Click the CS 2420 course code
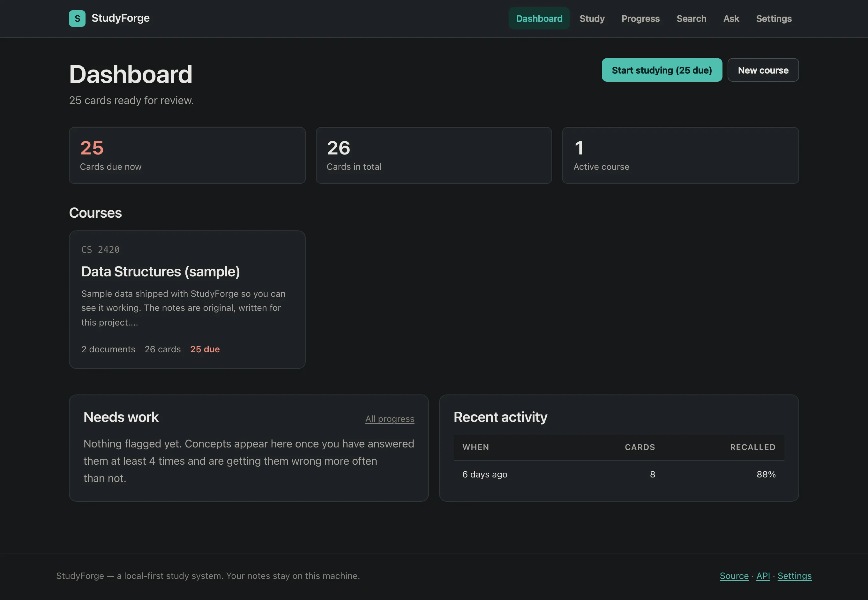This screenshot has height=600, width=868. coord(101,250)
